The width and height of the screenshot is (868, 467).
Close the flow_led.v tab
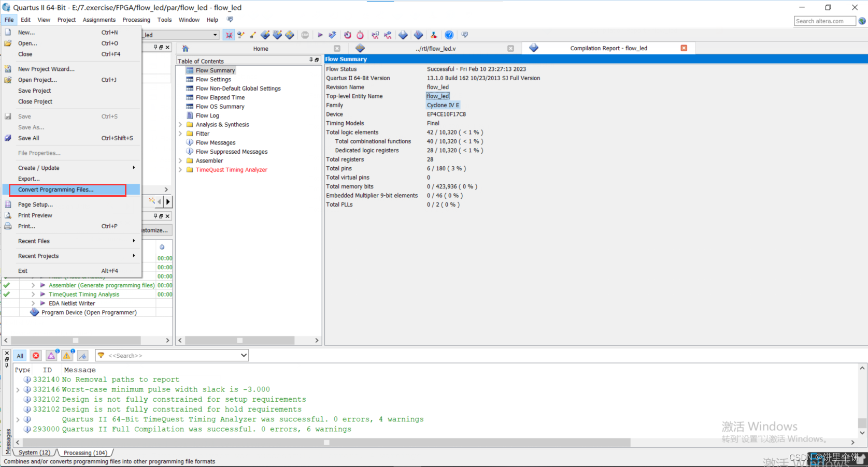tap(510, 48)
